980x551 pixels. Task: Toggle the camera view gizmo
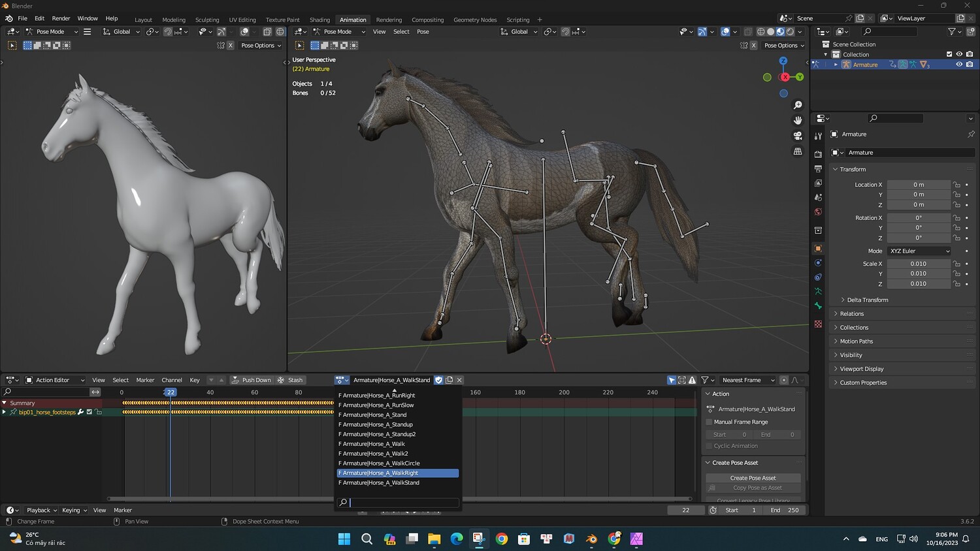(x=798, y=136)
